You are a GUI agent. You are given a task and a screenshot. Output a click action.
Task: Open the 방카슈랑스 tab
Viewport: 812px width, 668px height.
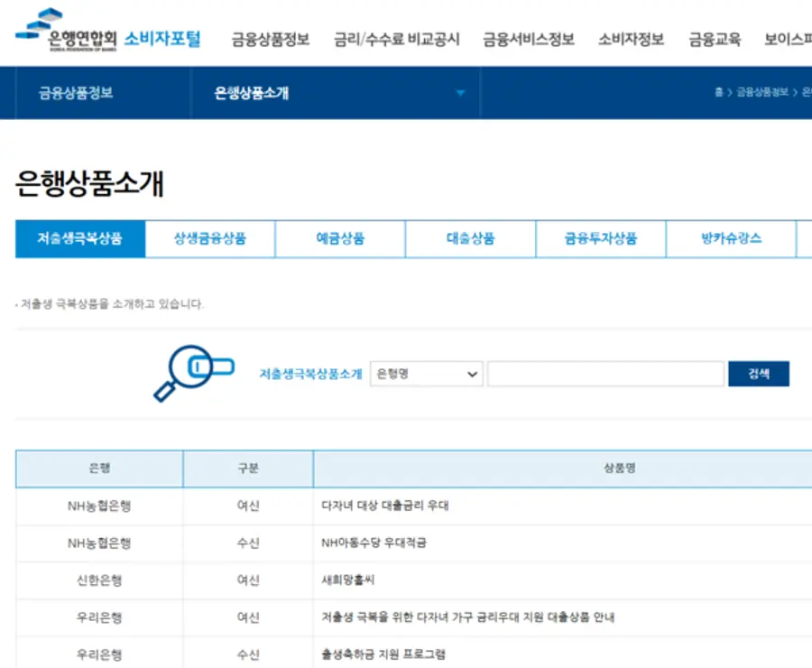click(x=731, y=239)
